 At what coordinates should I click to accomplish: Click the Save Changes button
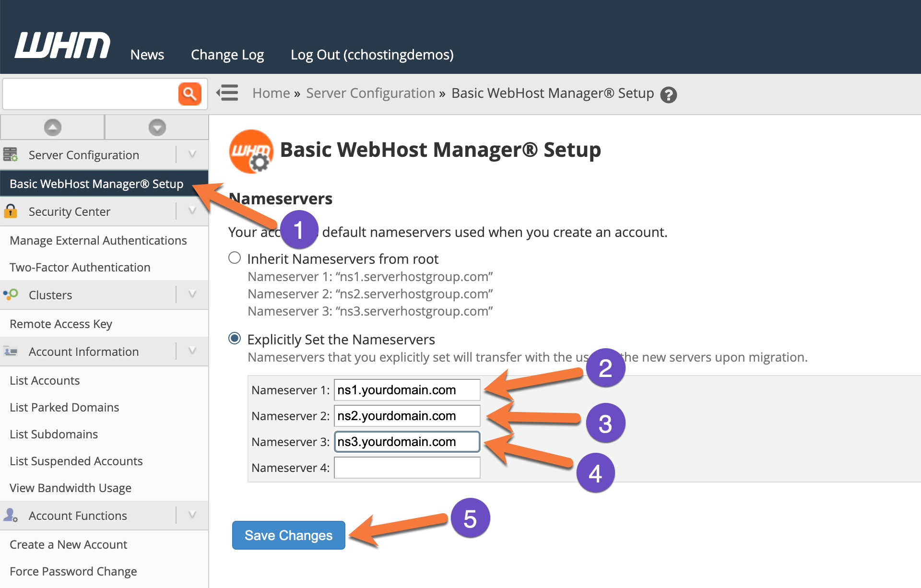coord(288,535)
